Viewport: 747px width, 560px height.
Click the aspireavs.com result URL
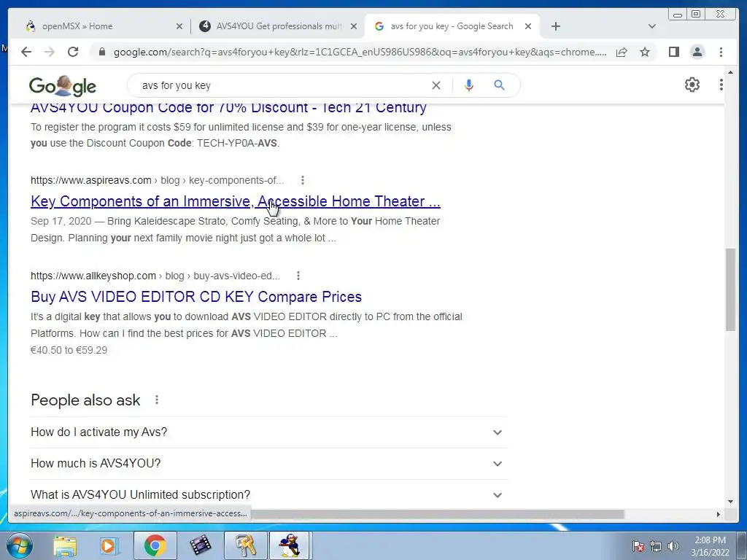point(157,181)
